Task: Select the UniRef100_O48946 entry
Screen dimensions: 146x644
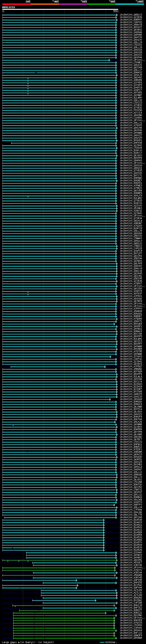Action: [131, 32]
